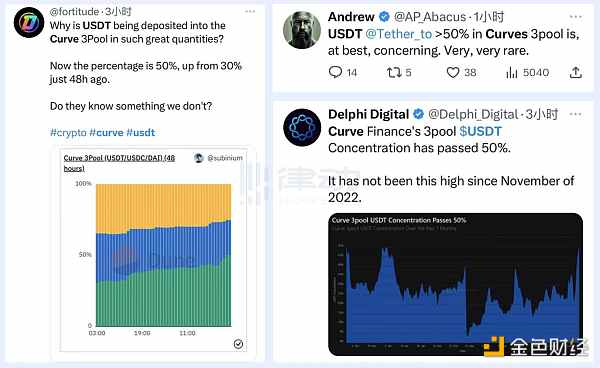Open the more options menu on Andrew's tweet
The width and height of the screenshot is (600, 368).
[x=576, y=16]
